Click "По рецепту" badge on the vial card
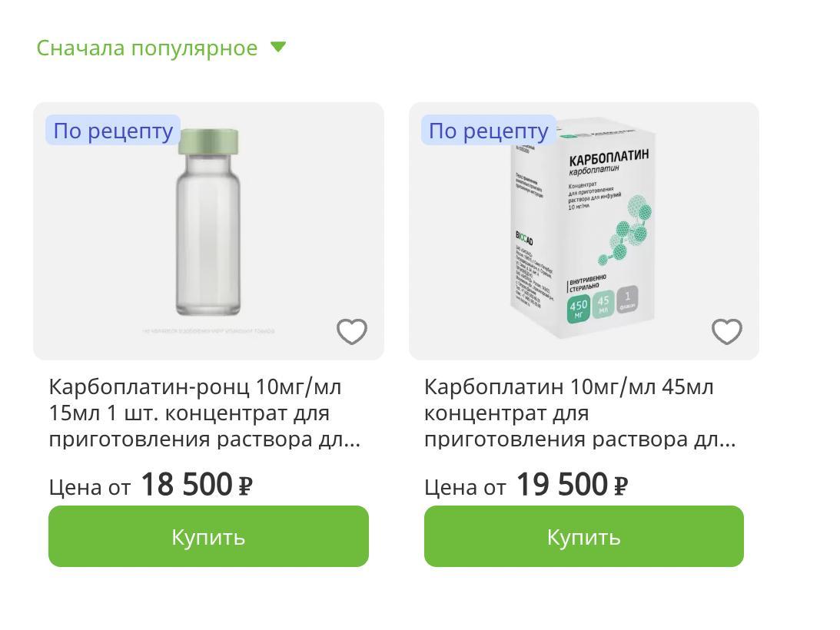Image resolution: width=840 pixels, height=630 pixels. [x=113, y=131]
